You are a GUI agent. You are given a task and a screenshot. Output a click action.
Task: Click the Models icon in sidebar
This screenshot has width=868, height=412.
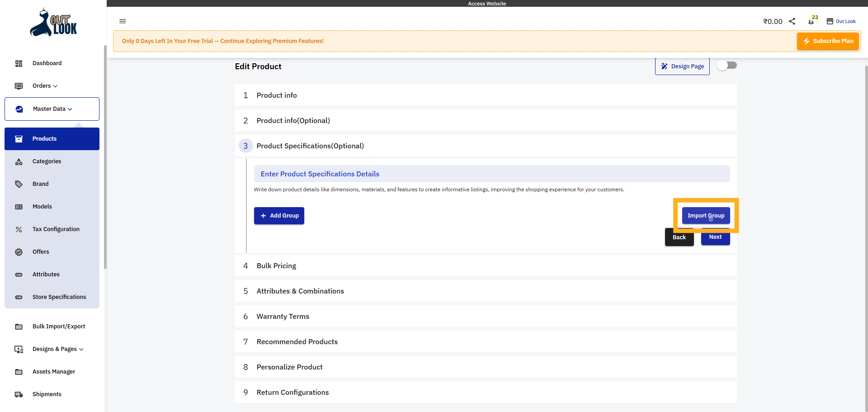point(19,207)
